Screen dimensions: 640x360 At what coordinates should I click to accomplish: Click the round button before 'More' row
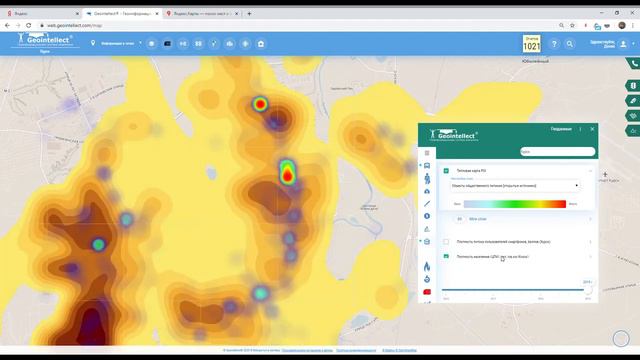460,219
